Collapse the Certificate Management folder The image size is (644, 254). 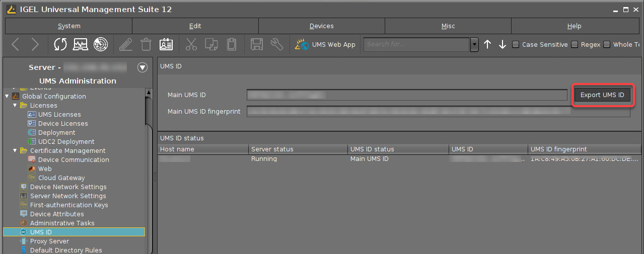(15, 150)
